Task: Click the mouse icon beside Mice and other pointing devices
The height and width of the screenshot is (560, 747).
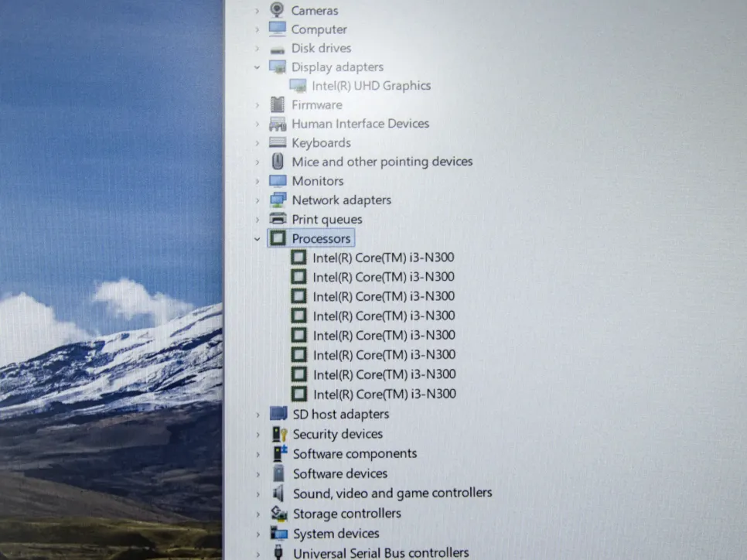Action: coord(278,162)
